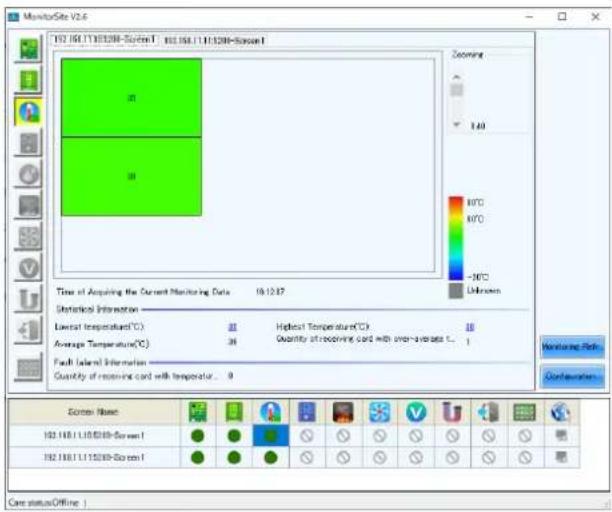Open the receiving card status sidebar icon
The height and width of the screenshot is (512, 612).
[28, 80]
